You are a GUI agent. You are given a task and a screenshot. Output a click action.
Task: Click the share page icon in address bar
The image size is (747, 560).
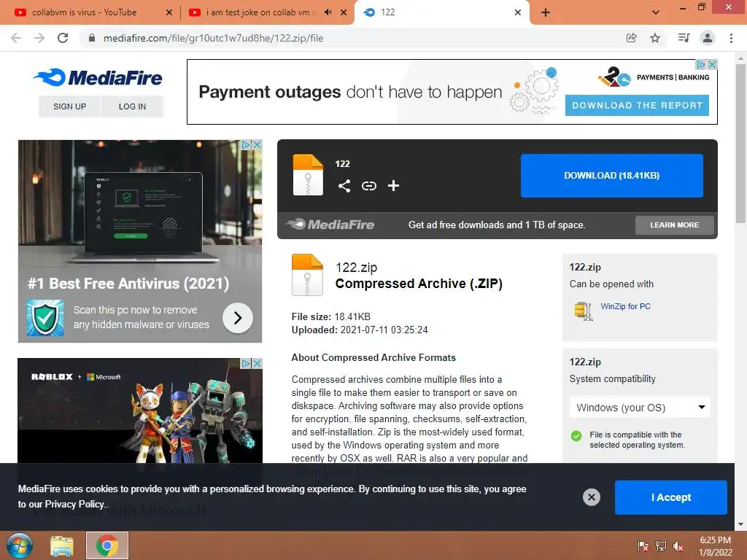click(631, 38)
